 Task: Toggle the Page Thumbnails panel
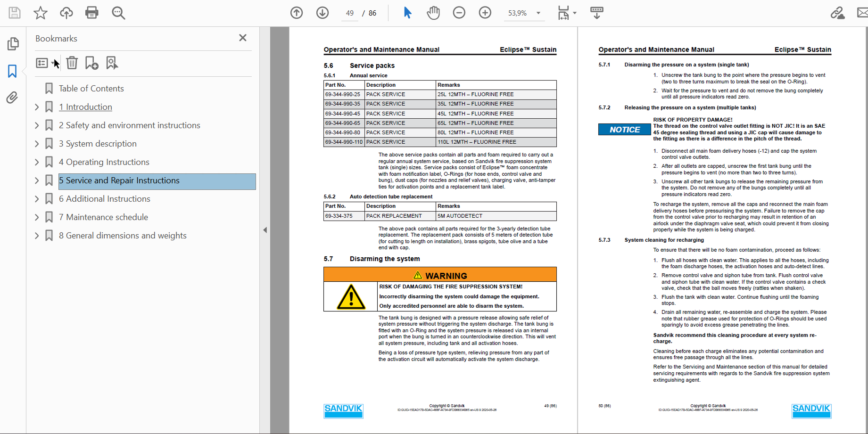pyautogui.click(x=13, y=44)
